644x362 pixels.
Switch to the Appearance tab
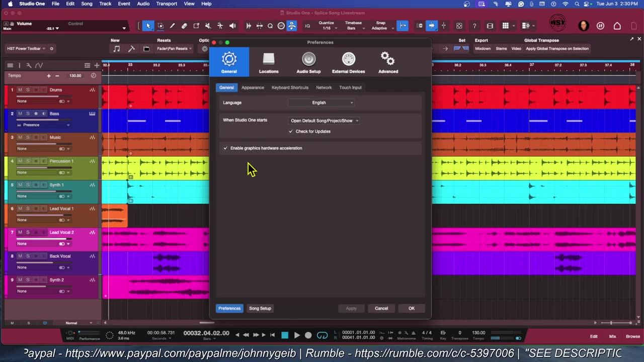tap(253, 87)
